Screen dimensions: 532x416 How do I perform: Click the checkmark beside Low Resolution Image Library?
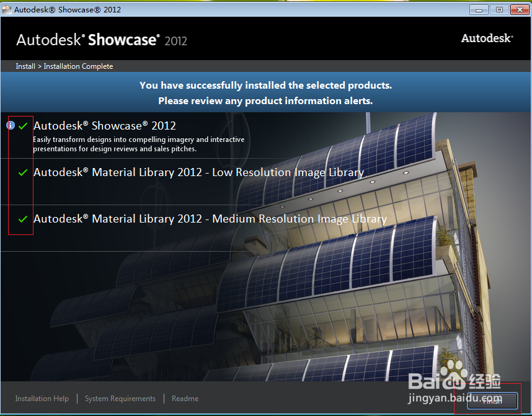coord(23,173)
